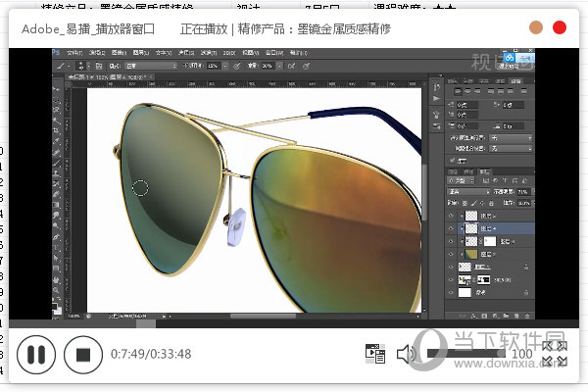Select the Path Selection arrow tool
This screenshot has width=588, height=392.
point(57,258)
